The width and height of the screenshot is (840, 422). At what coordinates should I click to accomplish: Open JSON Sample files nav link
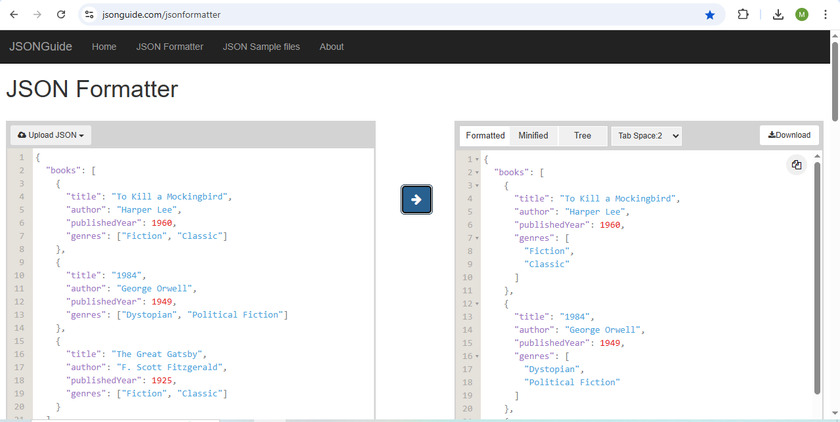click(x=261, y=47)
